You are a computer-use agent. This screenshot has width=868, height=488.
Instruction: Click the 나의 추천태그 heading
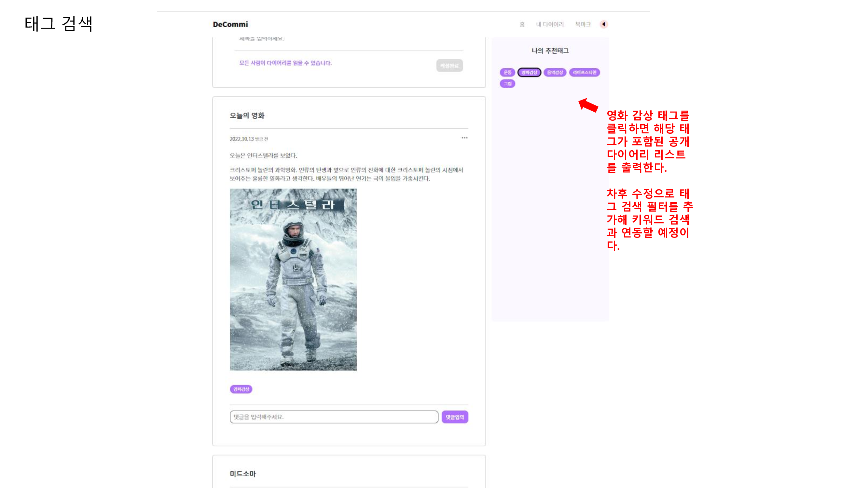point(550,50)
